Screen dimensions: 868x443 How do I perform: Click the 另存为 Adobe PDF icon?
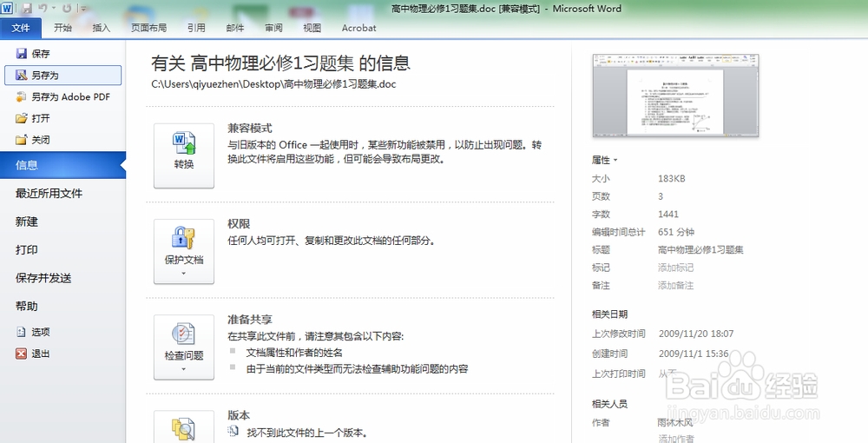(21, 97)
